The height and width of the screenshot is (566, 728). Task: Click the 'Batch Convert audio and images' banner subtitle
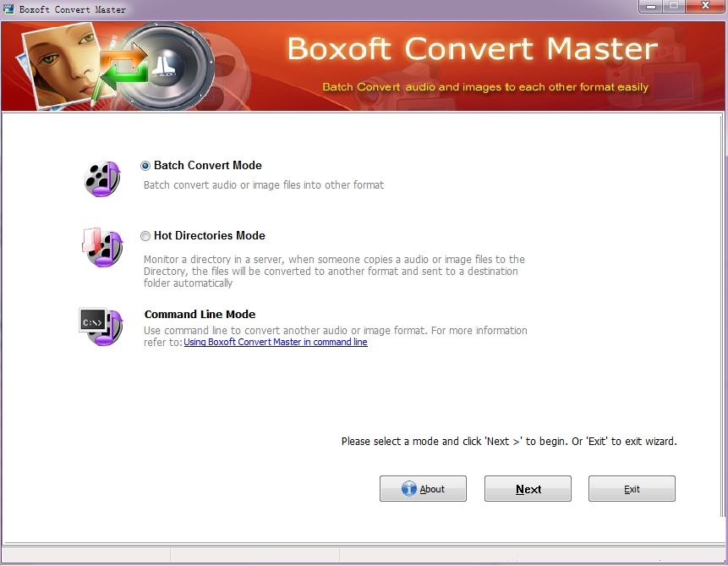pyautogui.click(x=485, y=87)
